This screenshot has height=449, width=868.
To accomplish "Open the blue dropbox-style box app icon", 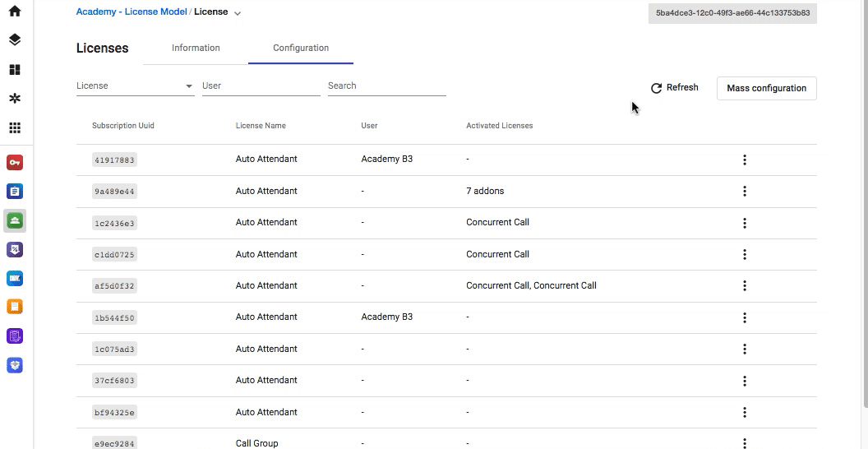I will [15, 365].
